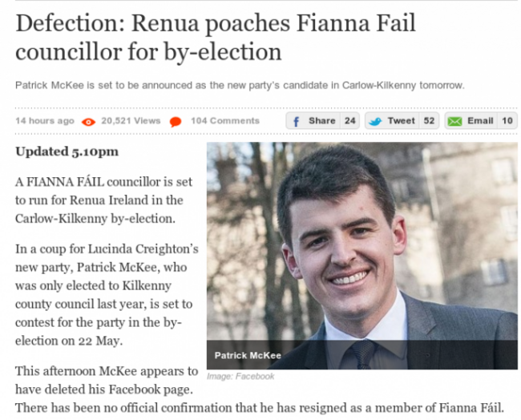Click the tweet count of 52
Image resolution: width=521 pixels, height=420 pixels.
(429, 121)
